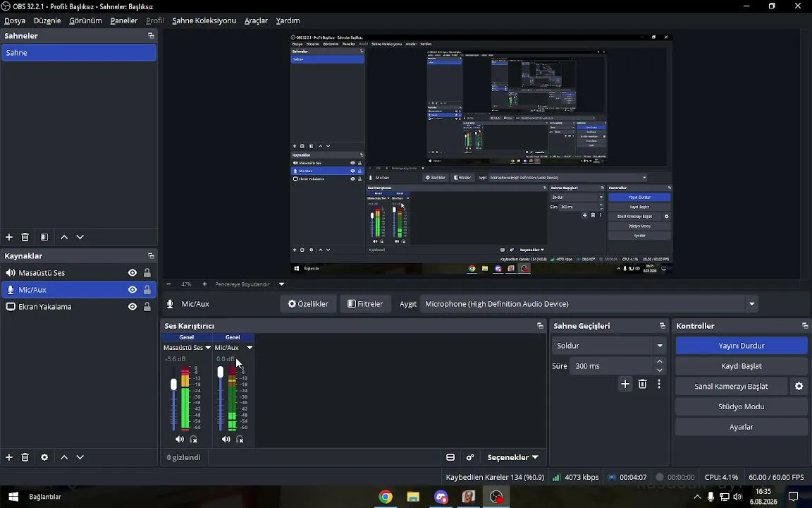Open Filtreler for Mic/Aux
The image size is (812, 508).
pos(365,304)
